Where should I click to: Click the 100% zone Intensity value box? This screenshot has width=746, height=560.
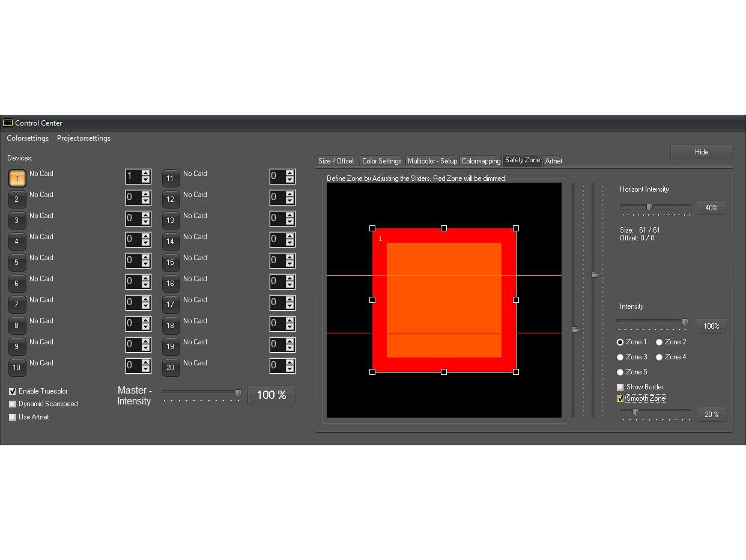pos(712,326)
